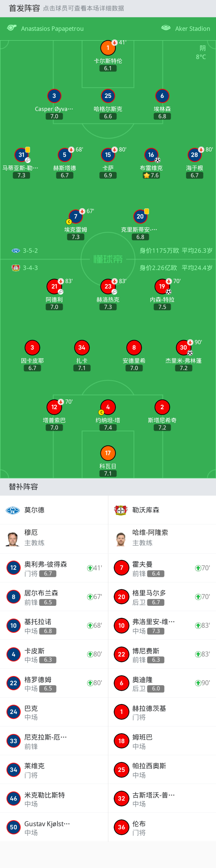
Task: Tap the 3-5-2 Molde formation label
Action: click(x=30, y=251)
